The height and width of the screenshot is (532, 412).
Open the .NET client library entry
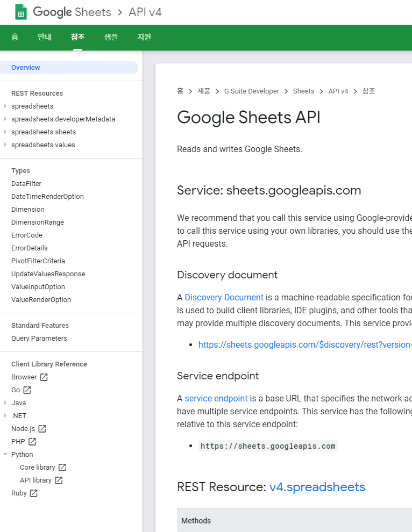tap(19, 415)
